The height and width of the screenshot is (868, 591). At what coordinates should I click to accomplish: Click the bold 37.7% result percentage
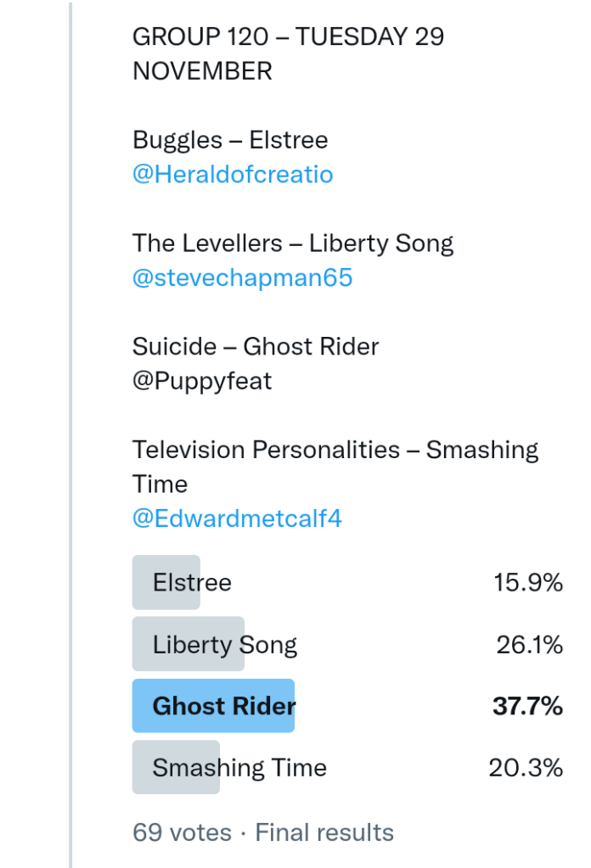pos(527,706)
